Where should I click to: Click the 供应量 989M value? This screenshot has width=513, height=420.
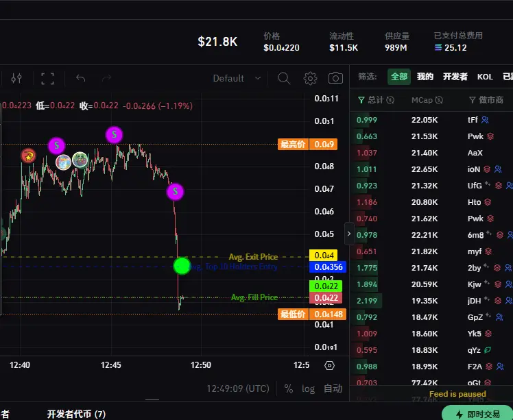(x=396, y=48)
